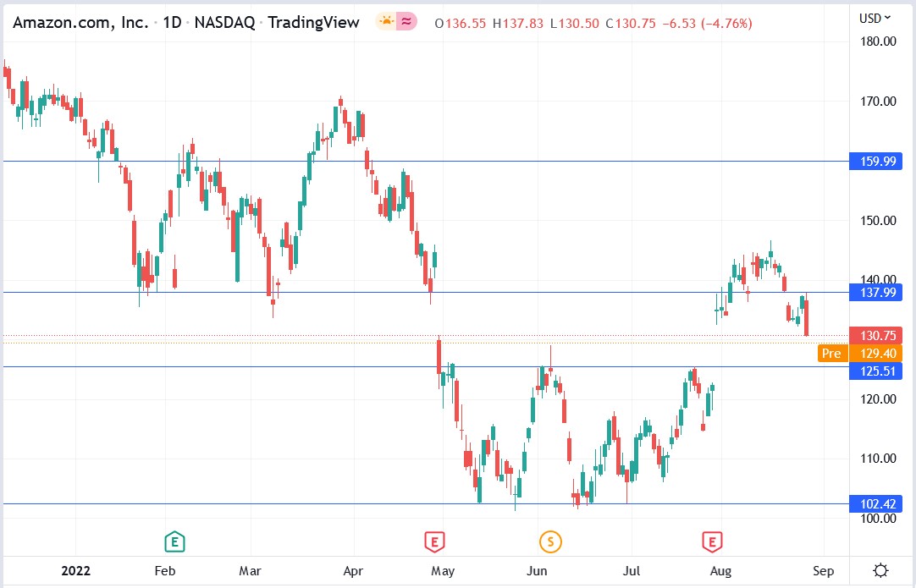Select the 159.99 price level label
Image resolution: width=916 pixels, height=588 pixels.
tap(875, 161)
